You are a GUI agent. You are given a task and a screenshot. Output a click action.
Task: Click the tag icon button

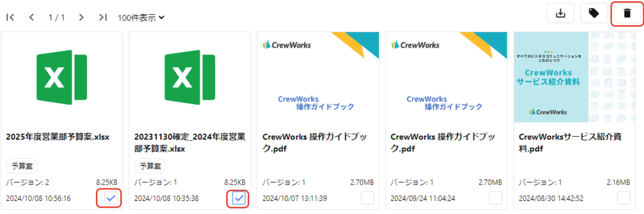[594, 13]
